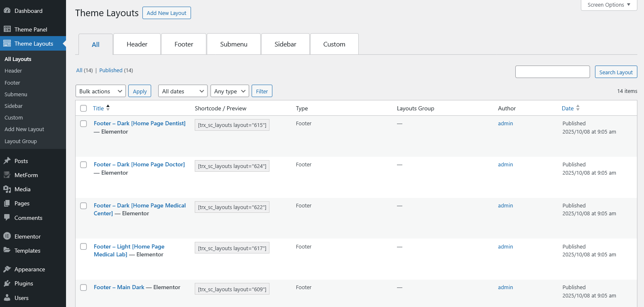Click the Comments speech bubble icon
644x307 pixels.
click(7, 217)
